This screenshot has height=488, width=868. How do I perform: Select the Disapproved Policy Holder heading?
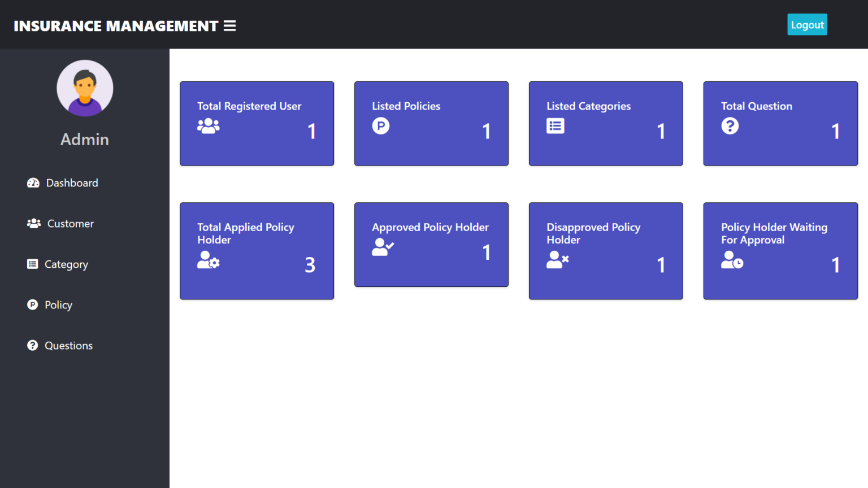(x=593, y=233)
